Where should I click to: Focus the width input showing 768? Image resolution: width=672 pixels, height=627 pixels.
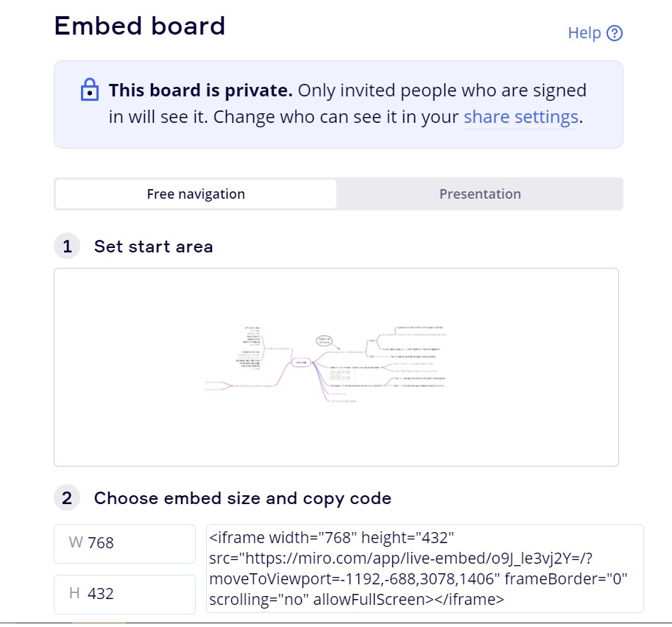124,543
